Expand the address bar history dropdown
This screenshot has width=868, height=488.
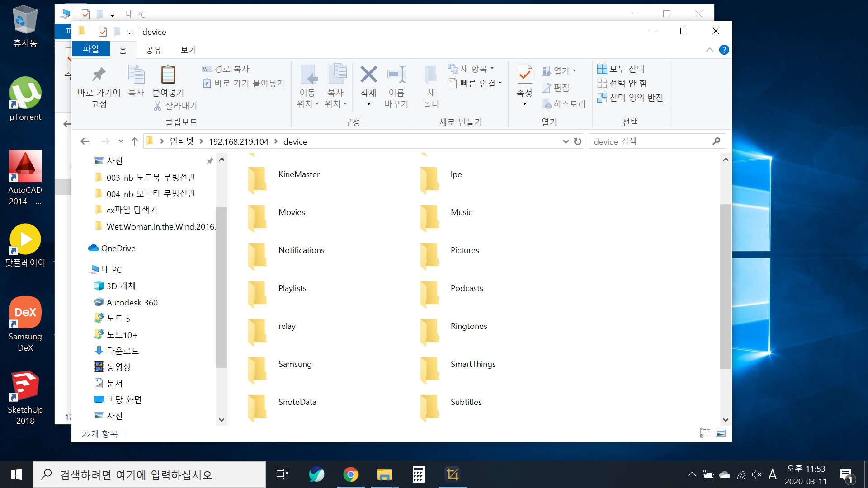tap(566, 141)
